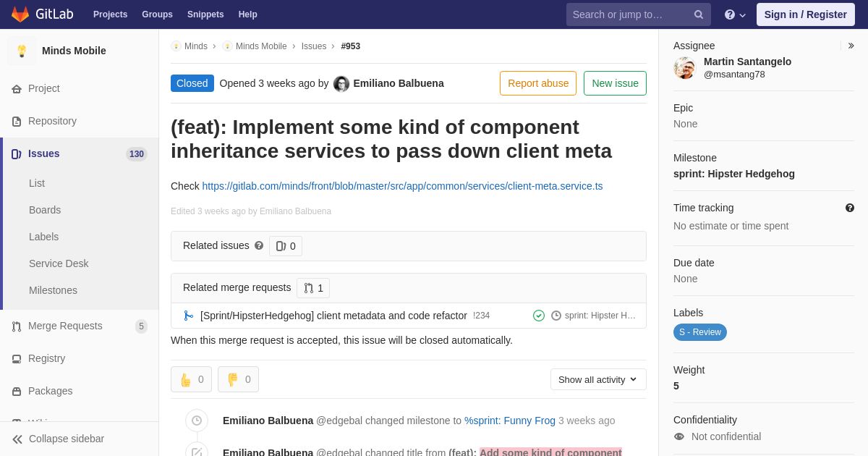Open the Milestones submenu item
868x456 pixels.
pyautogui.click(x=53, y=291)
